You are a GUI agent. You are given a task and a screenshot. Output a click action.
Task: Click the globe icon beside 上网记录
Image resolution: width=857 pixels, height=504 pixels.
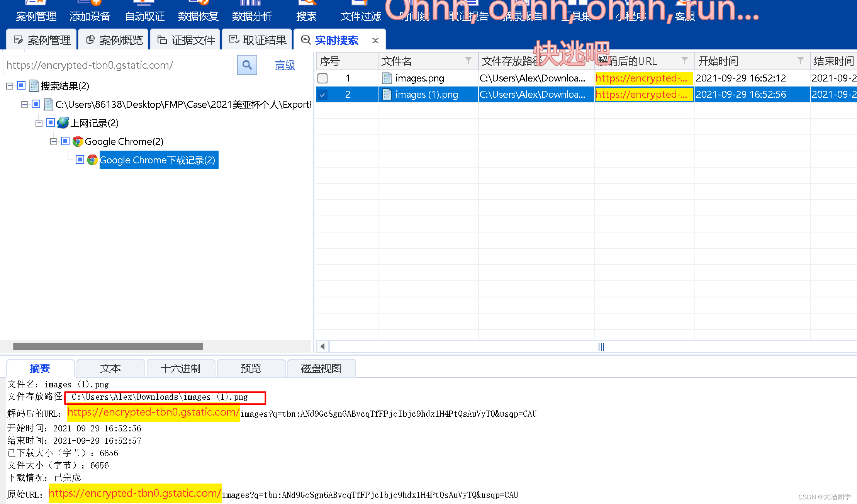63,123
